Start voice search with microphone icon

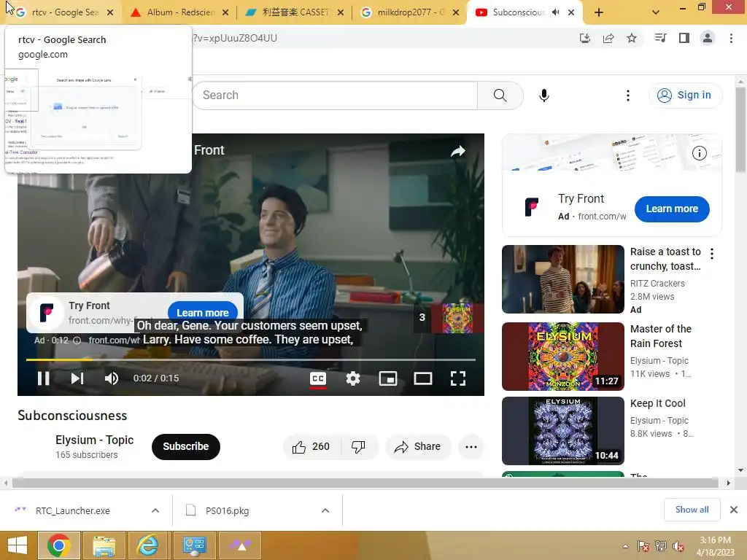click(x=544, y=96)
